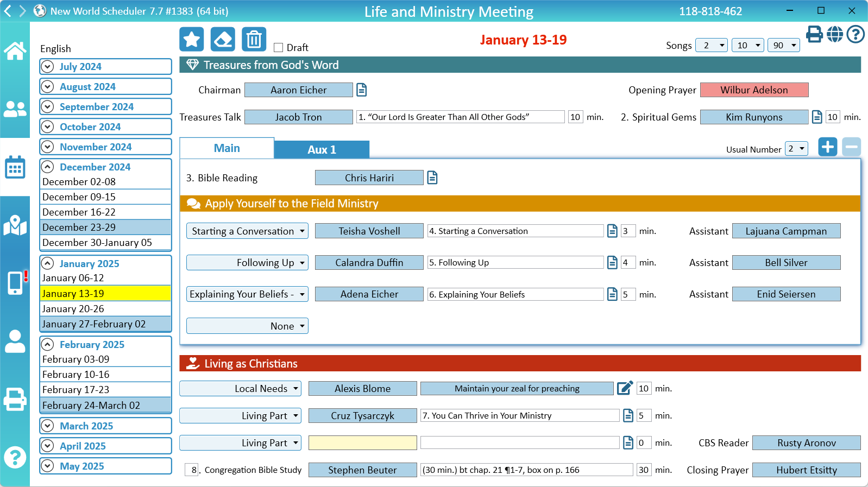Open Following Up document icon
Viewport: 868px width, 487px height.
click(612, 262)
